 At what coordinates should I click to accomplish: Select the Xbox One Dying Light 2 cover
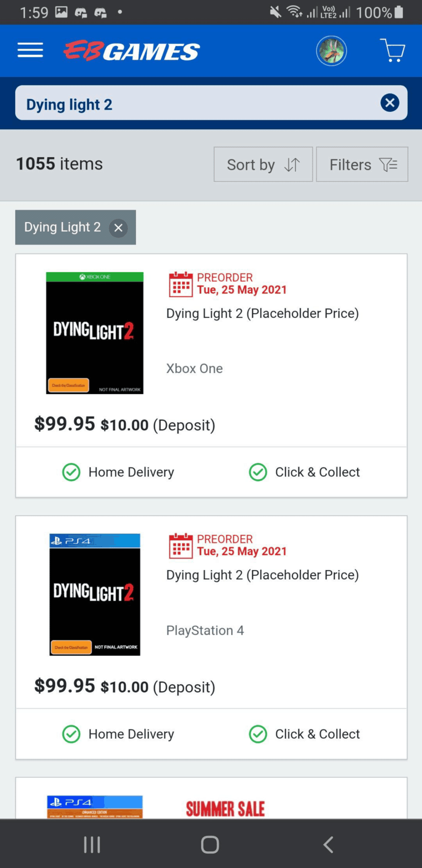pos(95,333)
